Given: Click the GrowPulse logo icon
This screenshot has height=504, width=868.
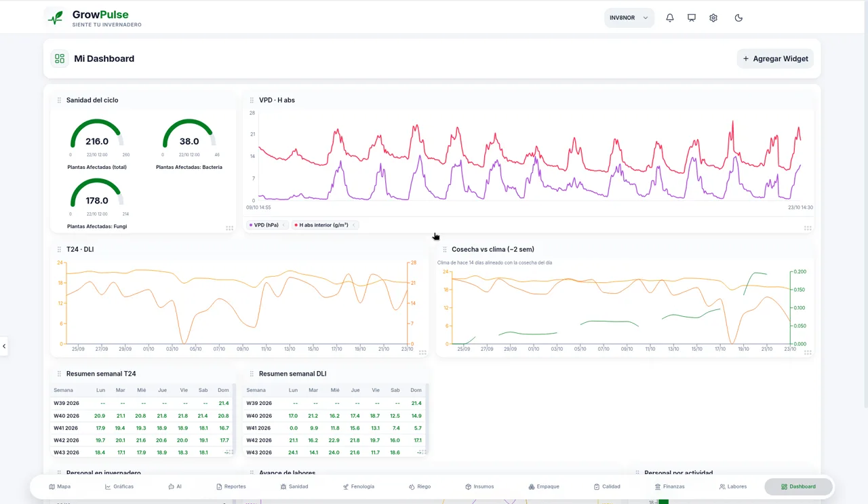Looking at the screenshot, I should [55, 18].
